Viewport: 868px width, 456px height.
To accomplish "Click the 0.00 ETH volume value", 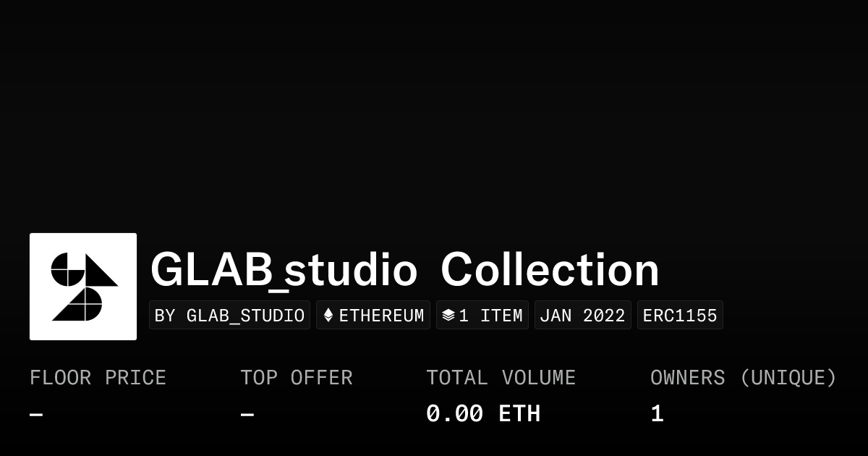I will click(x=482, y=414).
